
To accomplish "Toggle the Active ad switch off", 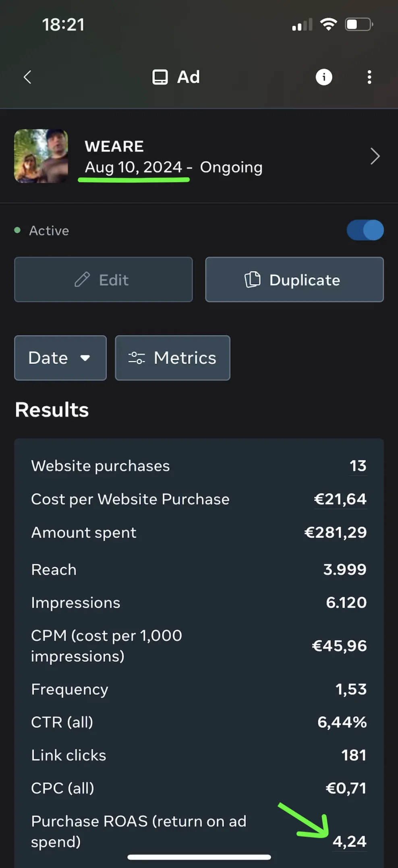I will pos(365,230).
